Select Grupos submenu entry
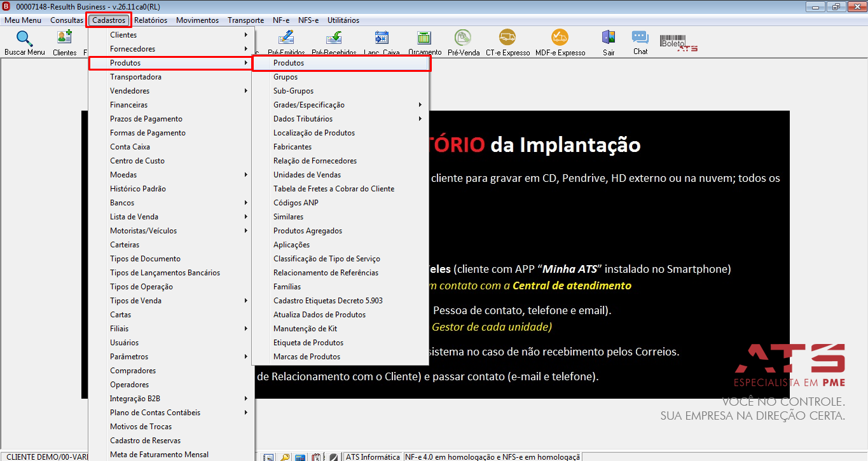 [x=341, y=77]
